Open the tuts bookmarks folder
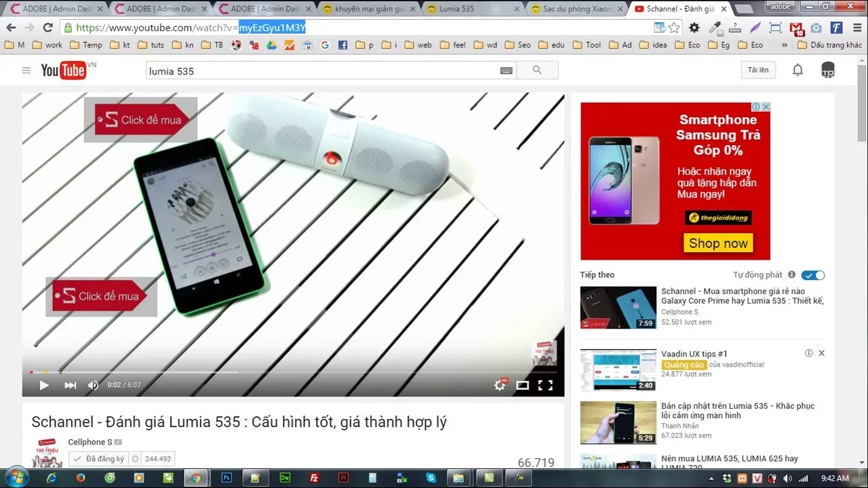 click(151, 45)
